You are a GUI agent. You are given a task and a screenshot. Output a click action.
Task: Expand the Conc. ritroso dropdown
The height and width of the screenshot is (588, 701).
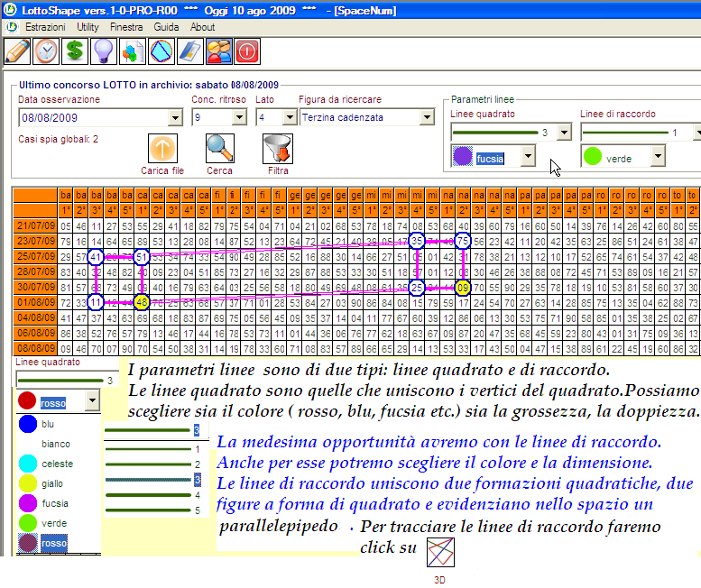coord(239,118)
